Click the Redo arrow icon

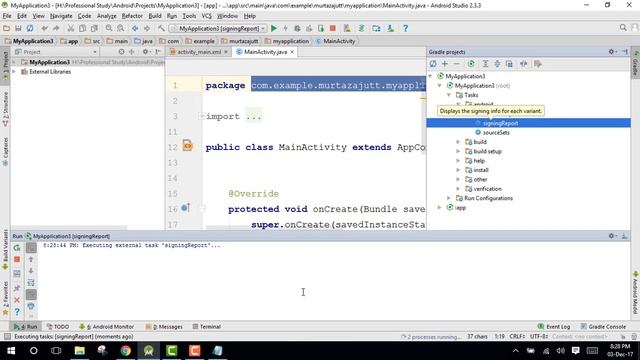click(x=56, y=28)
